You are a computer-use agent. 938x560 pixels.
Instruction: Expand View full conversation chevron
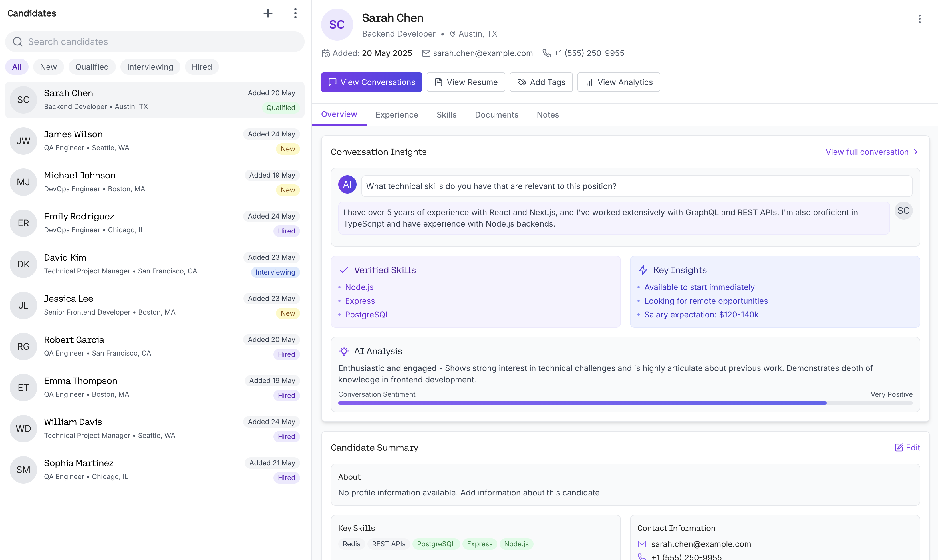pyautogui.click(x=915, y=152)
